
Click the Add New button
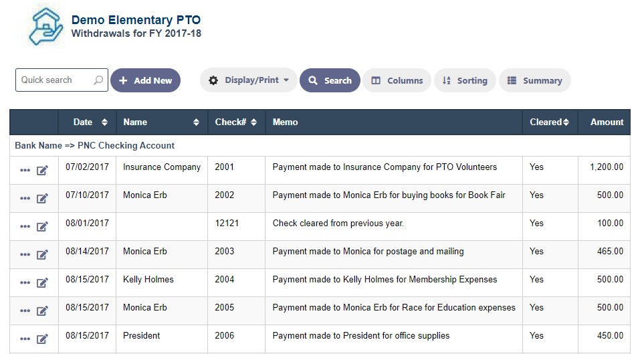pyautogui.click(x=145, y=80)
